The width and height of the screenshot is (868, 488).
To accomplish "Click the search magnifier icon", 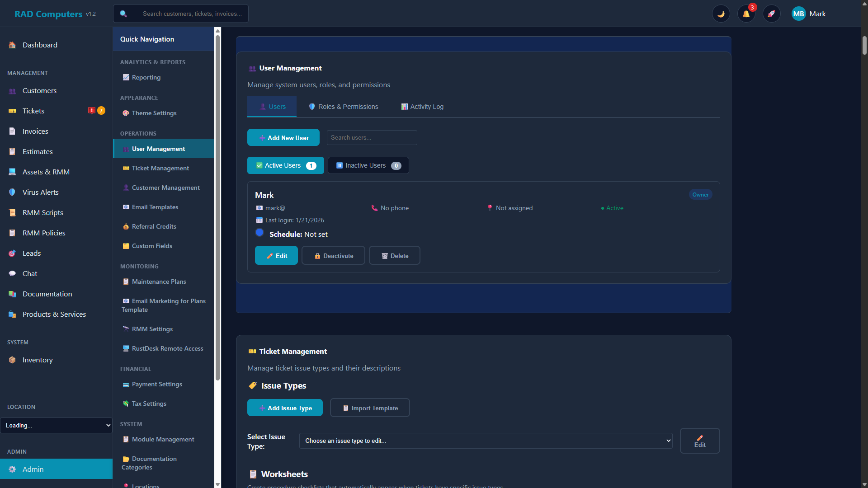I will point(123,14).
